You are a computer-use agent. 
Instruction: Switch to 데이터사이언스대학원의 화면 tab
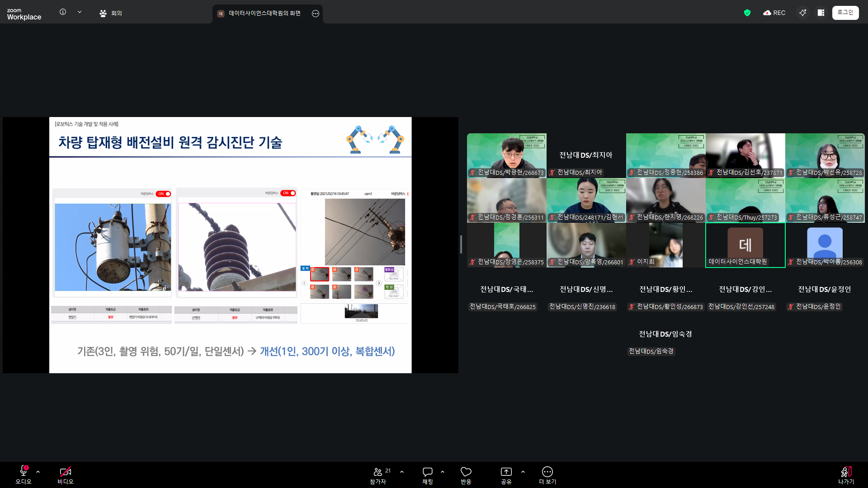click(264, 13)
